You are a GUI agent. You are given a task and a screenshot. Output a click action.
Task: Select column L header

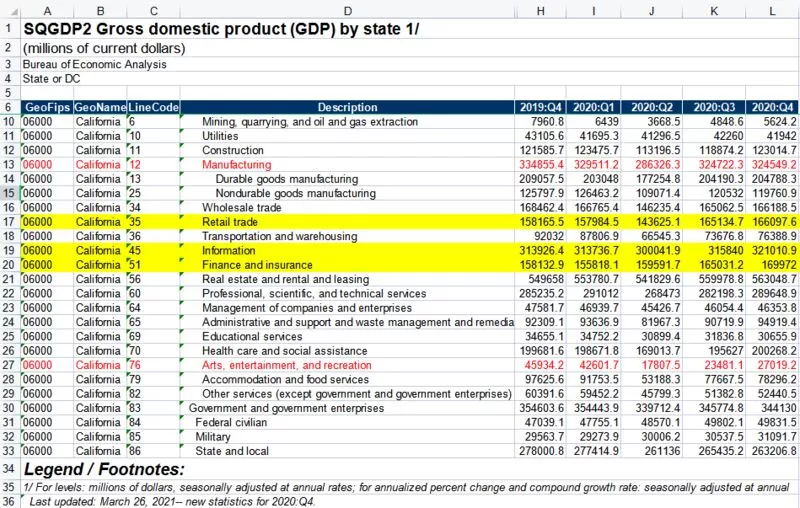point(772,11)
